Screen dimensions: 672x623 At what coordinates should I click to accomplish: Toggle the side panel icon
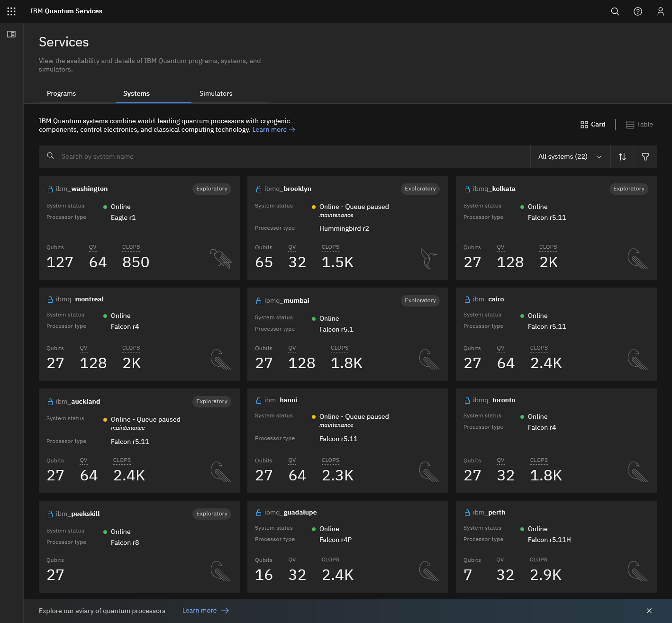click(11, 34)
